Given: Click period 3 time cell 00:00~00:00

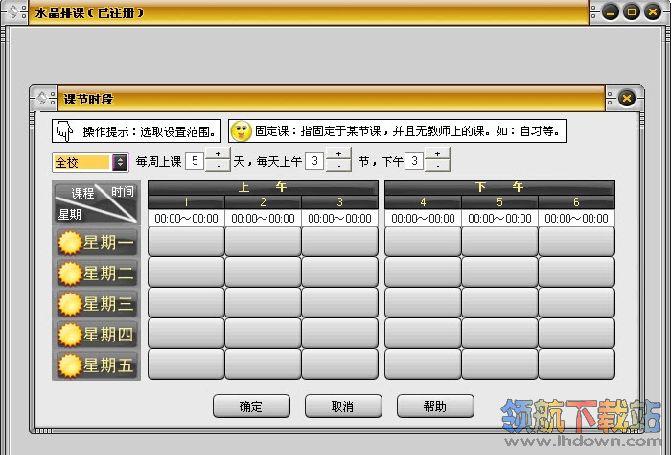Looking at the screenshot, I should click(x=340, y=219).
